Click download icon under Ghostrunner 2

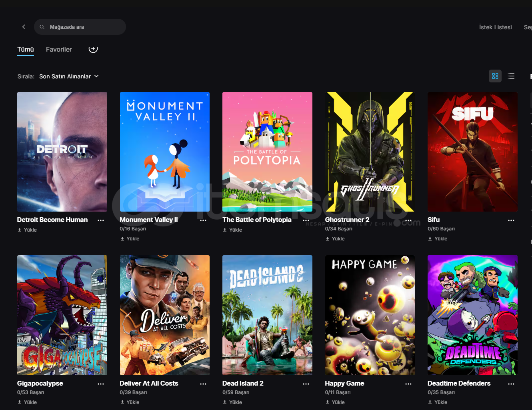tap(328, 239)
